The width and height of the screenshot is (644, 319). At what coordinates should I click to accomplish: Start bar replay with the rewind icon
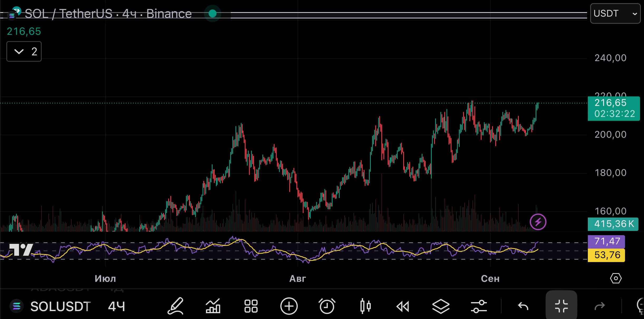[x=403, y=306]
